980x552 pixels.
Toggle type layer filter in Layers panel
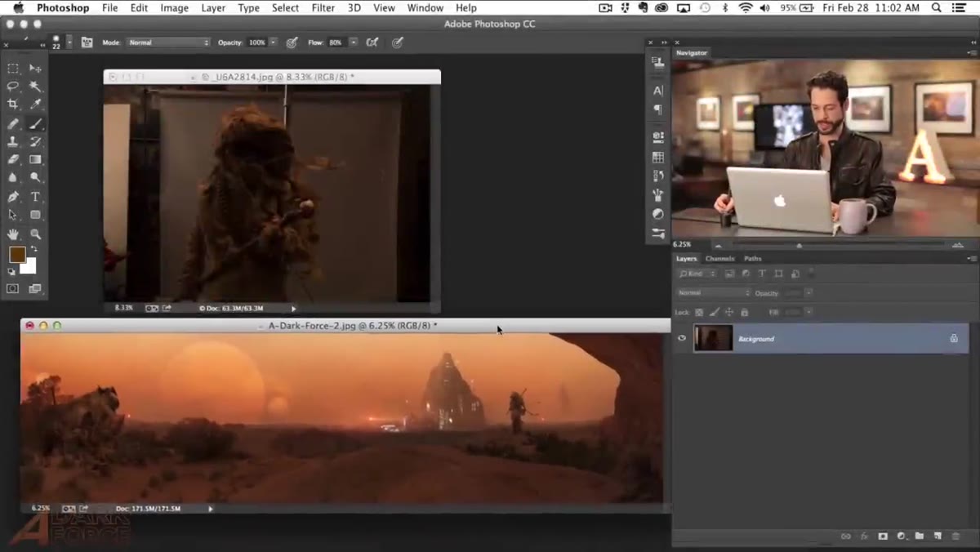pyautogui.click(x=762, y=274)
